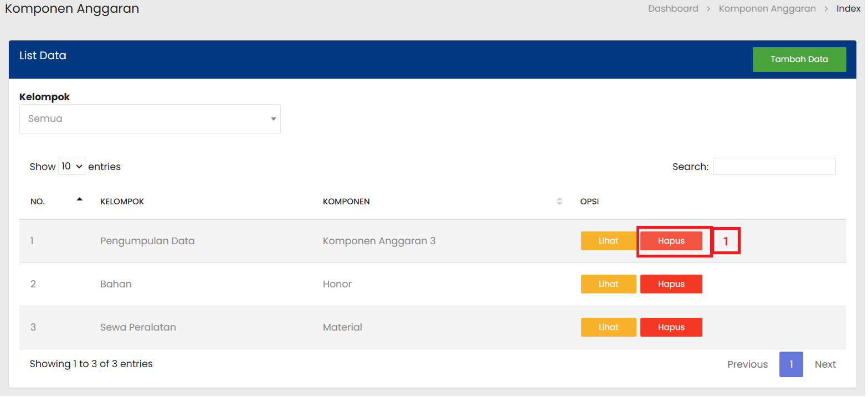Open the Show entries count dropdown

click(71, 166)
